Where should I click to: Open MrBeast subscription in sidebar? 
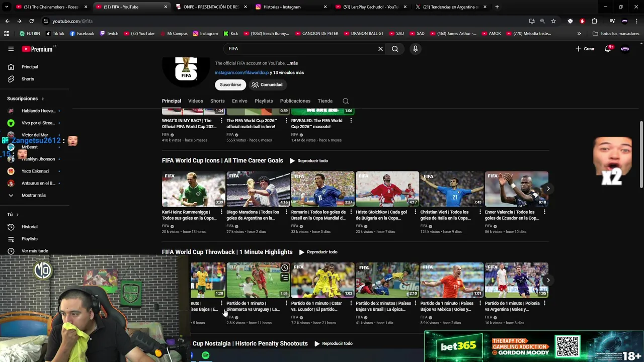pyautogui.click(x=30, y=147)
